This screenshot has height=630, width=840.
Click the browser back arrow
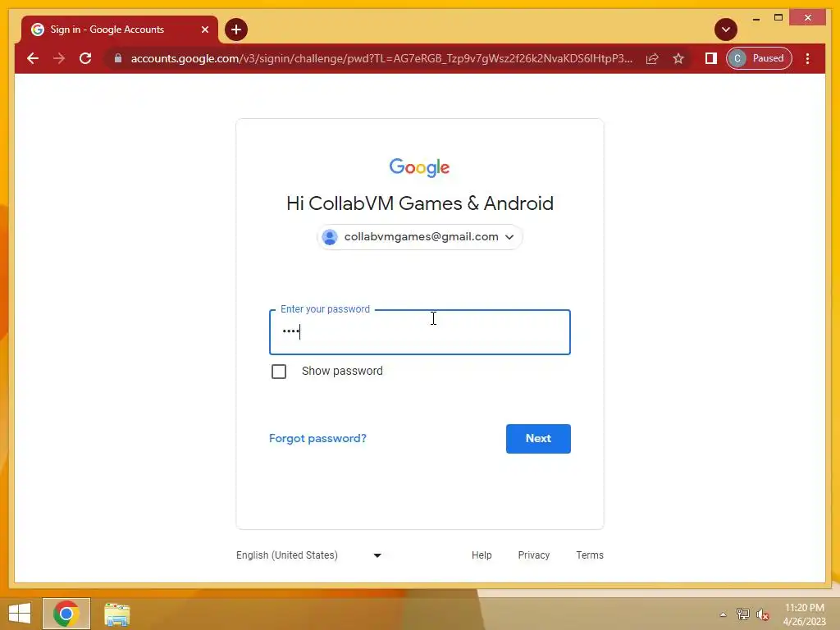click(33, 58)
